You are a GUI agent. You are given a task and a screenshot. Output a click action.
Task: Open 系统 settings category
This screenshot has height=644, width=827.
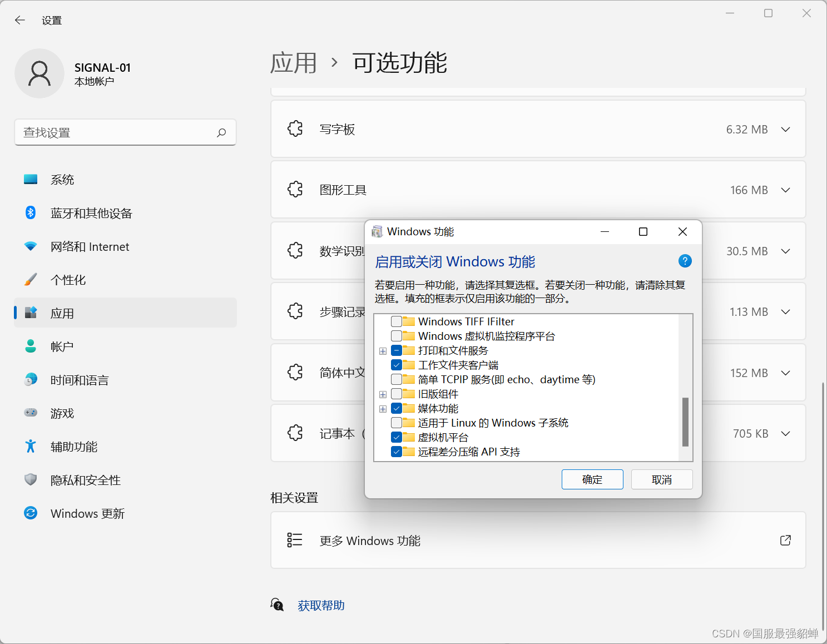[125, 180]
